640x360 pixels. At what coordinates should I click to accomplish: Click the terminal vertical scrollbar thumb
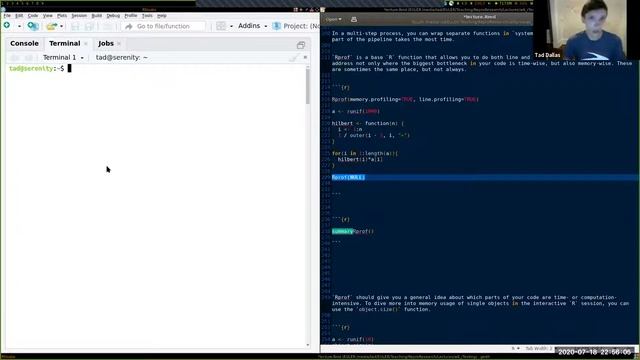(307, 87)
